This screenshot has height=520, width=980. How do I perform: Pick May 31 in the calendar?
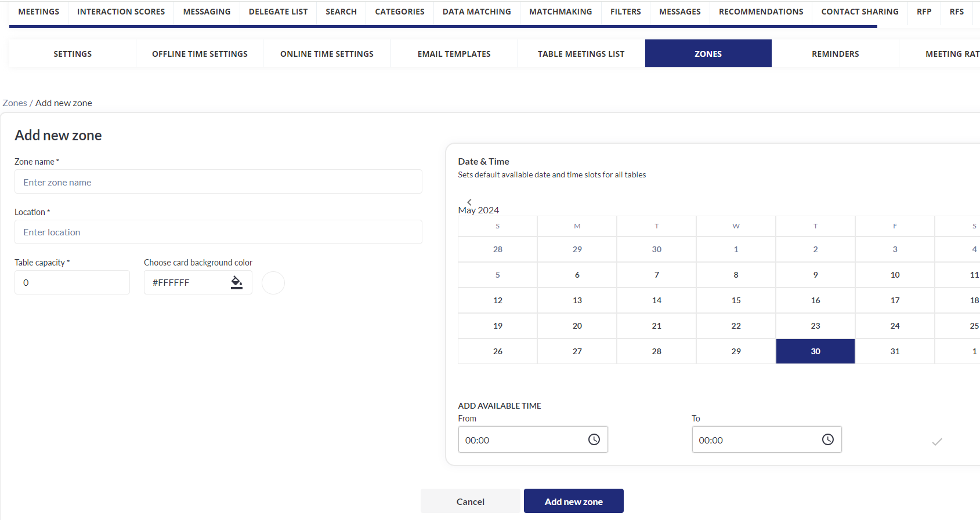(895, 351)
